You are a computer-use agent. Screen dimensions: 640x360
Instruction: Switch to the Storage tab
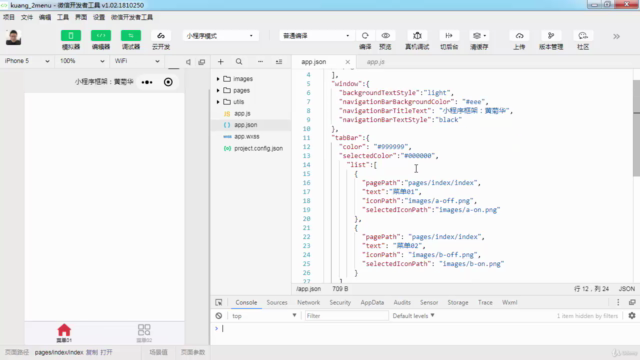pos(458,302)
